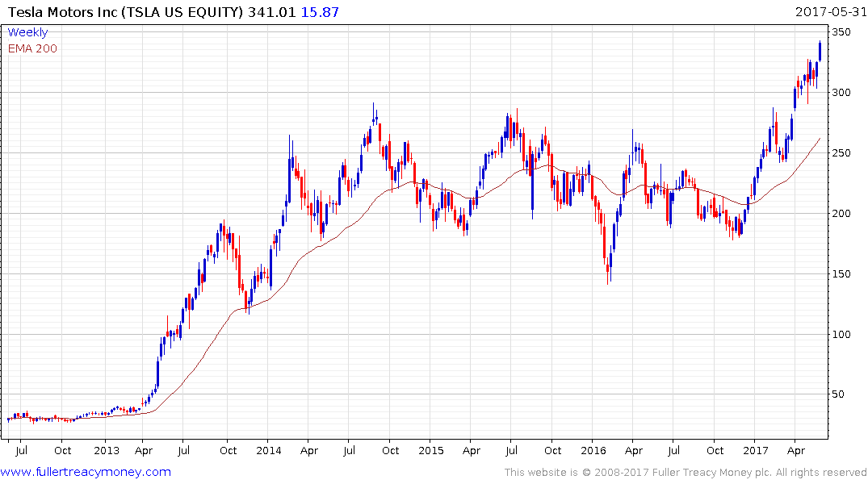Click the 100 price axis label
This screenshot has height=484, width=868.
[x=842, y=334]
